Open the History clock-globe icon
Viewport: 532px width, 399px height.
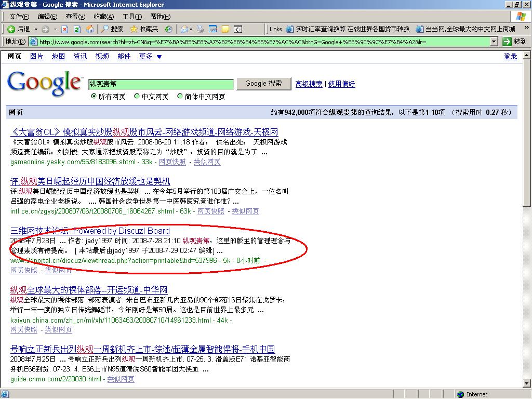click(168, 29)
